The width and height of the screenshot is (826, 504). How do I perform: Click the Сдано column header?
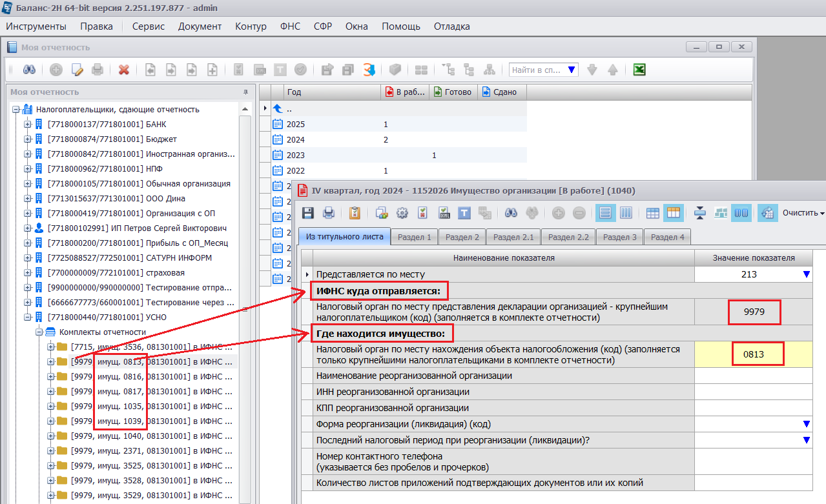coord(502,92)
